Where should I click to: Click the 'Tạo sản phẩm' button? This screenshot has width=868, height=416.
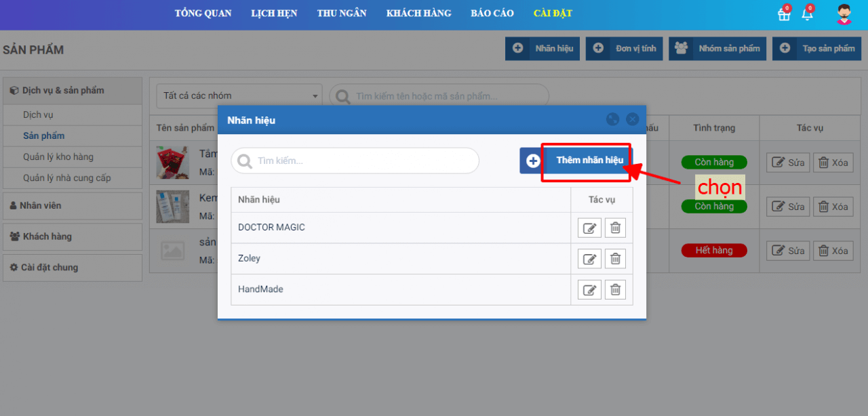tap(816, 49)
